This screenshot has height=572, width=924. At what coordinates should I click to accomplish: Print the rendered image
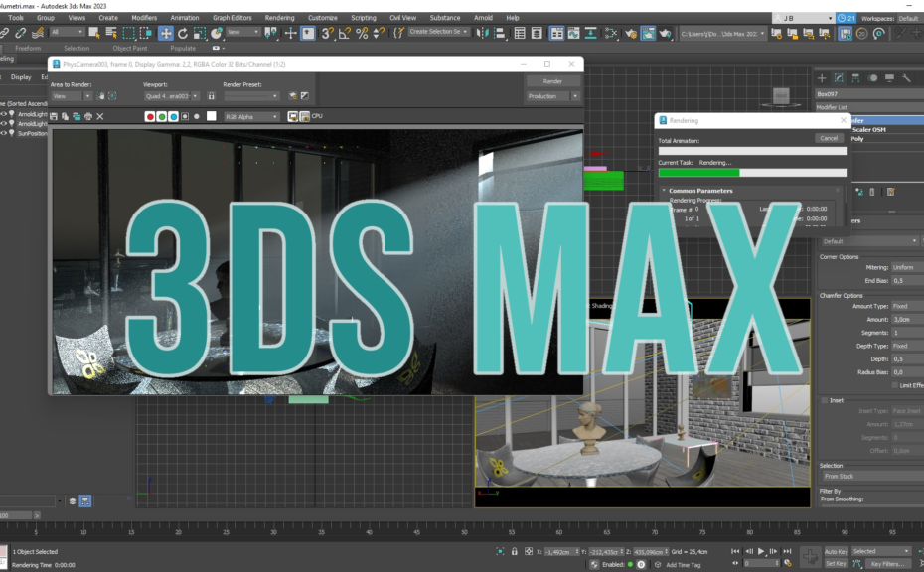pyautogui.click(x=88, y=116)
